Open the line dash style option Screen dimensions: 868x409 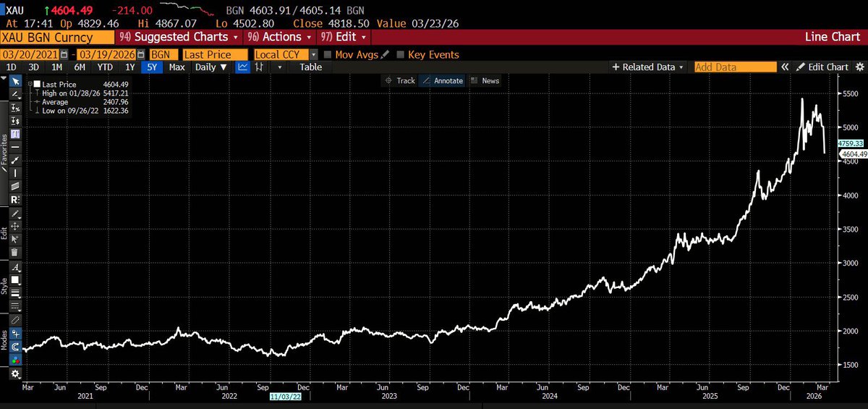[x=16, y=307]
